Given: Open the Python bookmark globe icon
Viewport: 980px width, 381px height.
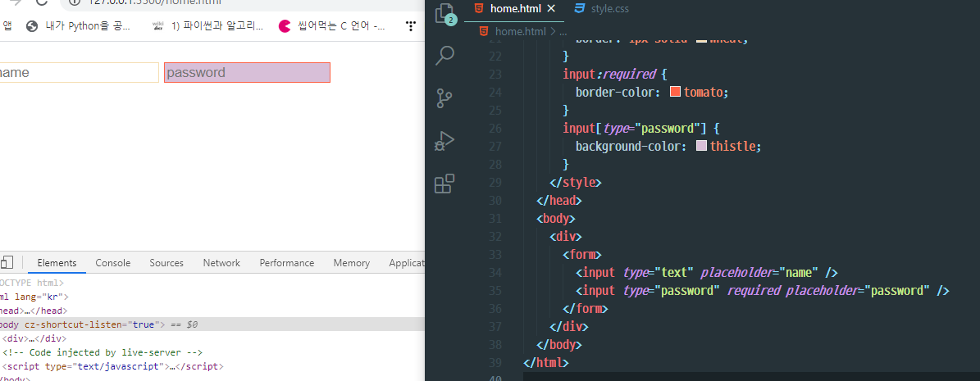Looking at the screenshot, I should coord(32,26).
